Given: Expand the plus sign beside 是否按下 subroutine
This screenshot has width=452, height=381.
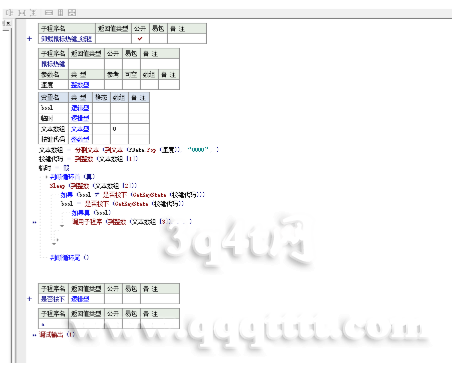Looking at the screenshot, I should [29, 299].
